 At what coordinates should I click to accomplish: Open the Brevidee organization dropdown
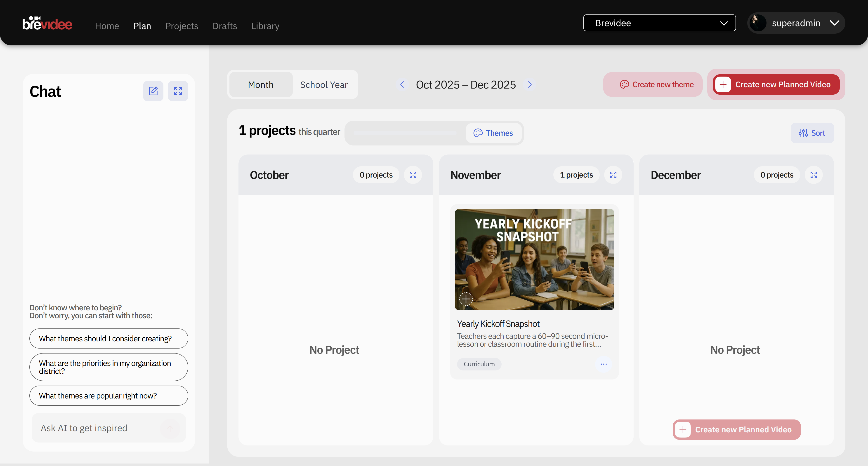(659, 23)
